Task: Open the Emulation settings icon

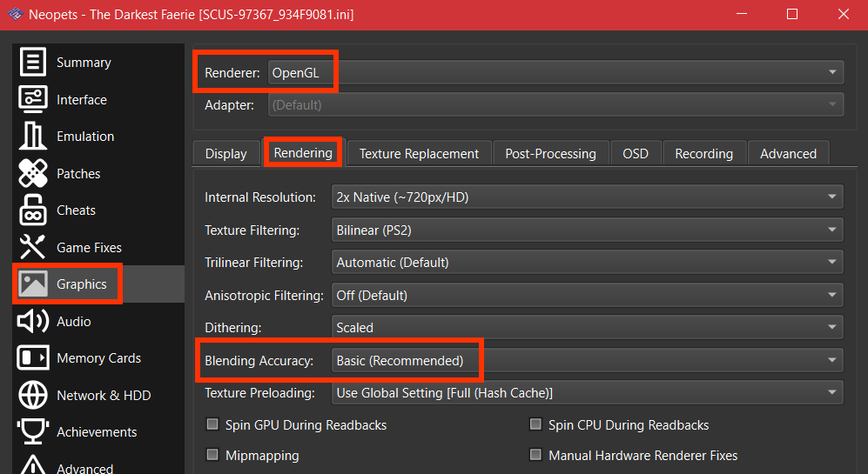Action: click(33, 136)
